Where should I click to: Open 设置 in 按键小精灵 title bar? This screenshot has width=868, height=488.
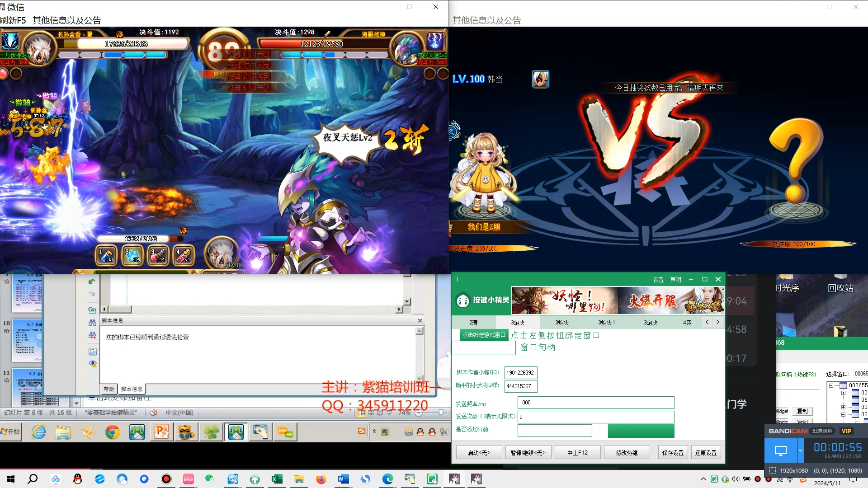coord(658,280)
